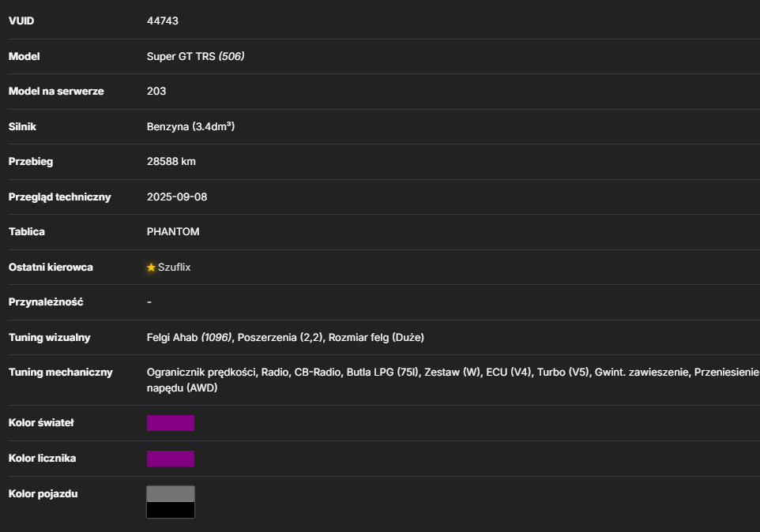760x532 pixels.
Task: Click the Tuning mechaniczny label
Action: pos(61,373)
